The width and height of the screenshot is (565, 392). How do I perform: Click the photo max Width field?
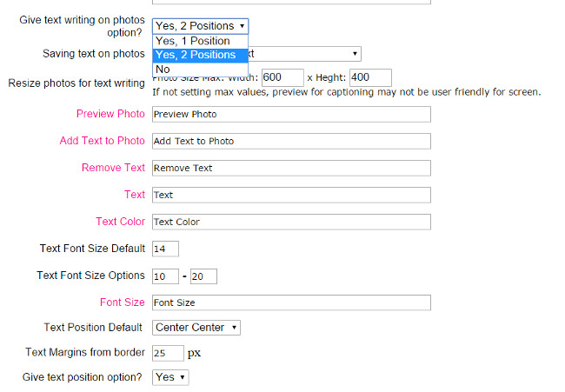coord(282,77)
